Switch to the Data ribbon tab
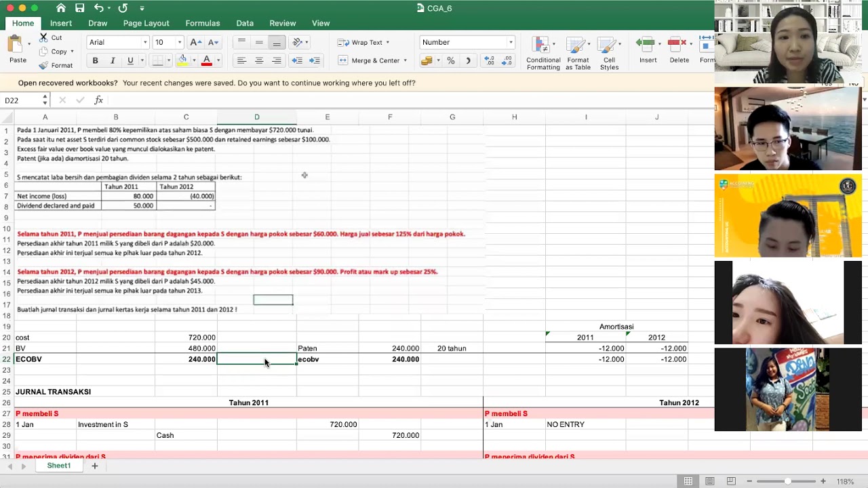 pos(245,23)
